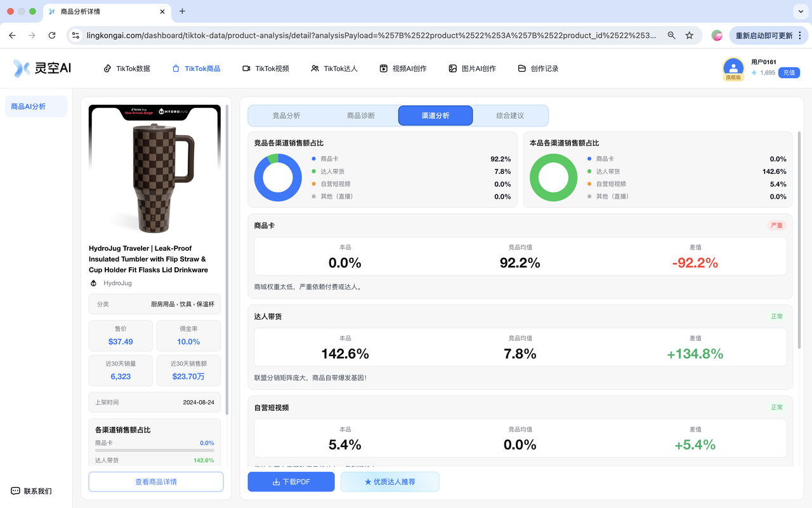Click the green 达人带货 legend dot in 本品 chart
The width and height of the screenshot is (812, 508).
click(x=589, y=171)
